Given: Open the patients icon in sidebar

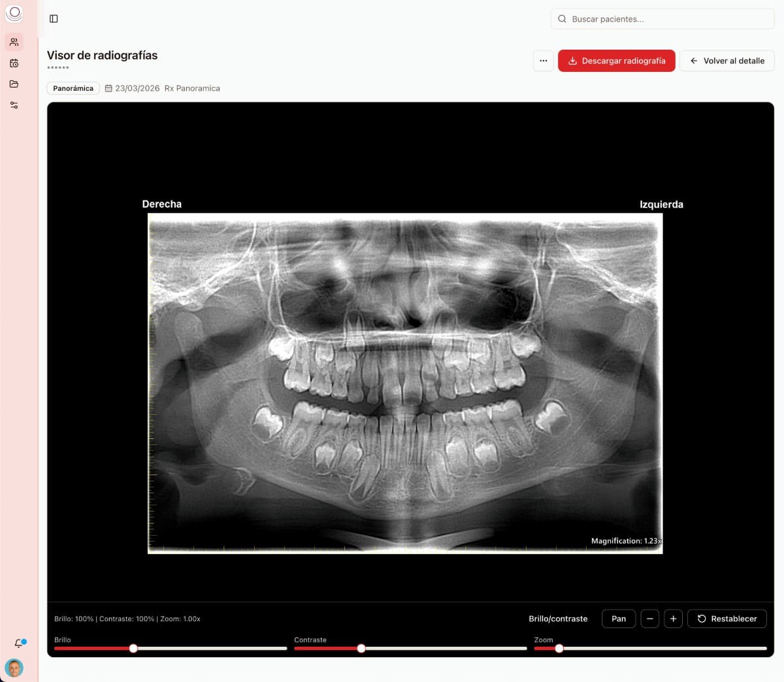Looking at the screenshot, I should point(14,42).
